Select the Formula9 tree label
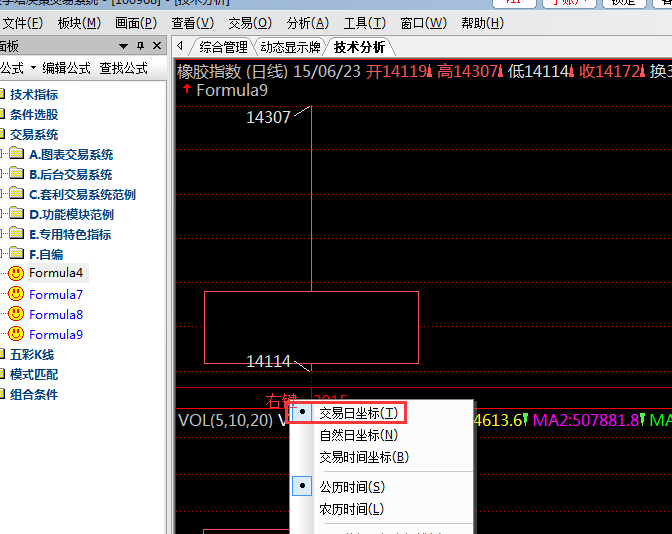672x534 pixels. click(x=56, y=335)
